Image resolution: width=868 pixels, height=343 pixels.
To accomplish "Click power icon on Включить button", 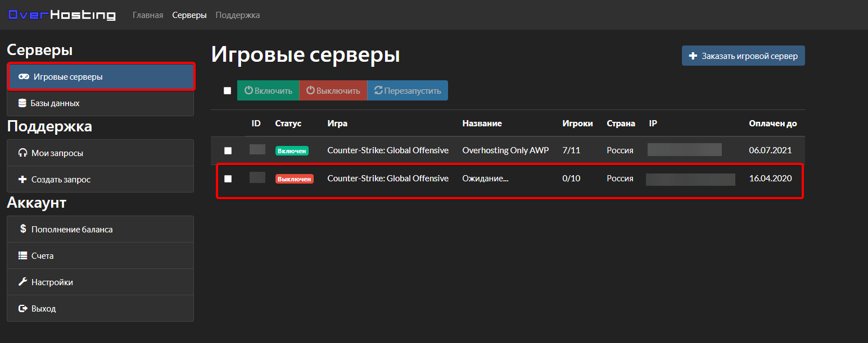I will [x=248, y=90].
